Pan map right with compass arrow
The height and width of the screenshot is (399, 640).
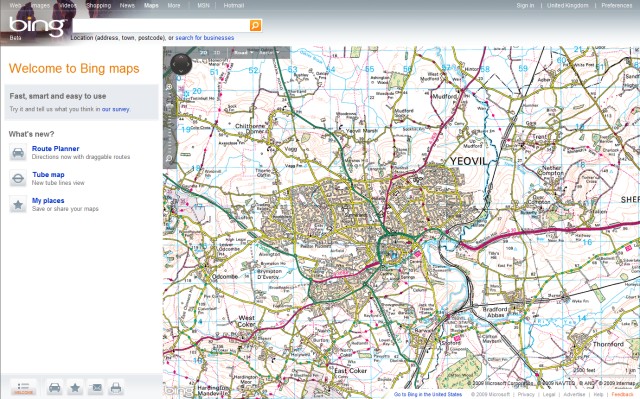pyautogui.click(x=189, y=64)
